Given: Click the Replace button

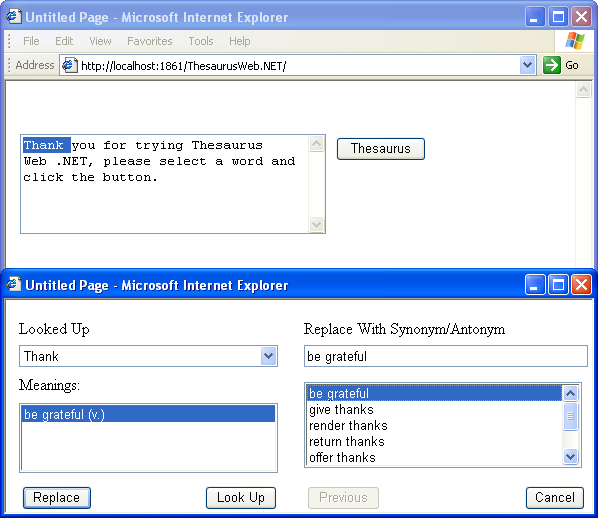Looking at the screenshot, I should pos(56,497).
